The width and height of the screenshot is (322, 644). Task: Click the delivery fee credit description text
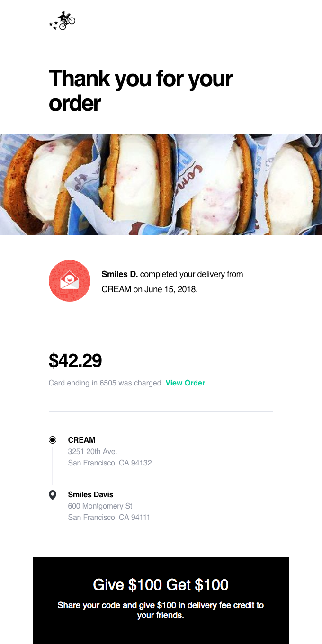tap(161, 610)
